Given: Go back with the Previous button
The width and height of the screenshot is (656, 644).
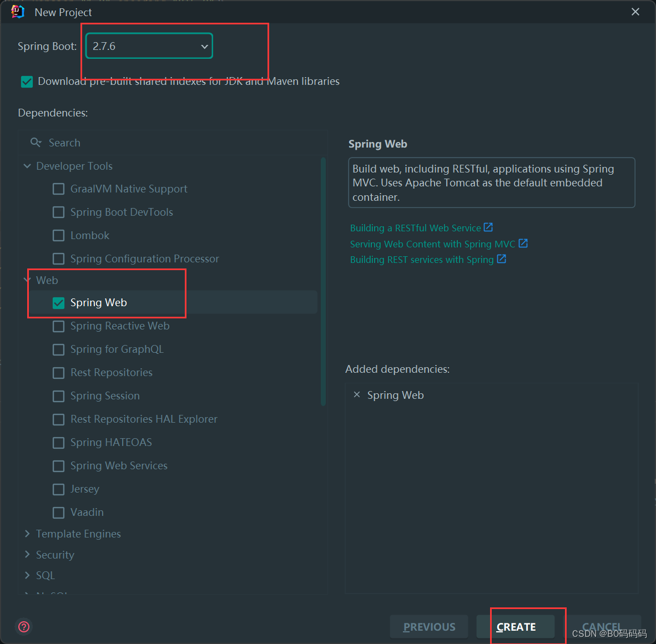Looking at the screenshot, I should pos(429,627).
